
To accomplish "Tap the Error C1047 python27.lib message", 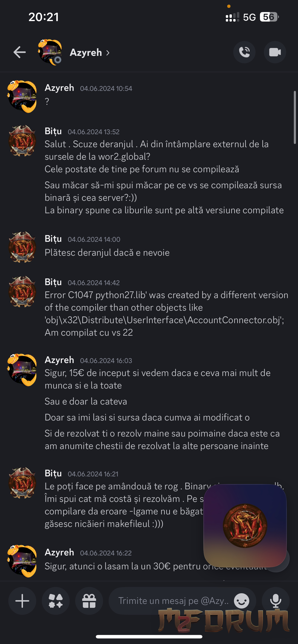I will point(167,314).
